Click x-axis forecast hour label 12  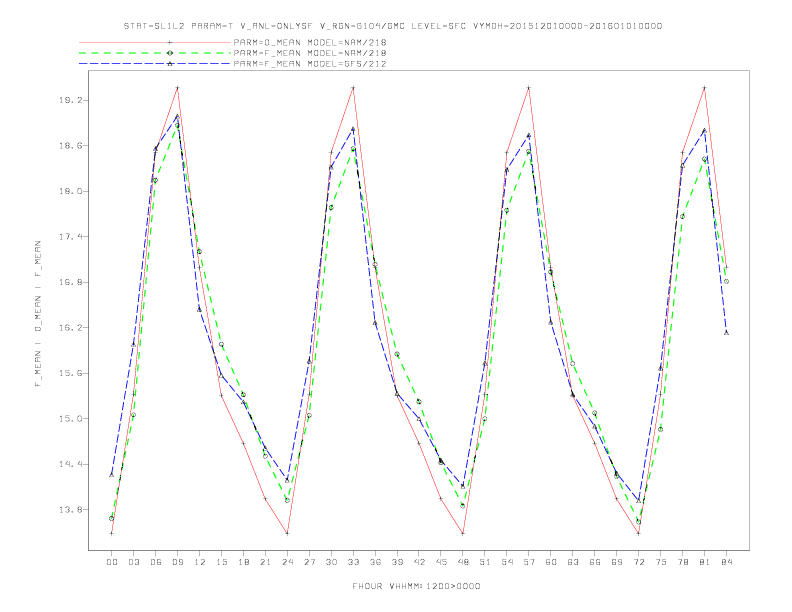[x=200, y=562]
